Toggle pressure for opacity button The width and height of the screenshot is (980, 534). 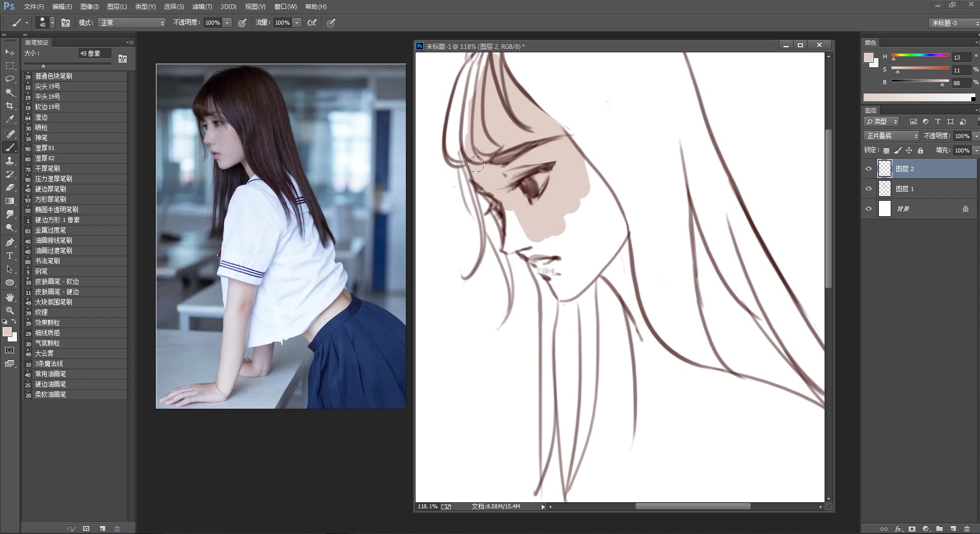(242, 23)
